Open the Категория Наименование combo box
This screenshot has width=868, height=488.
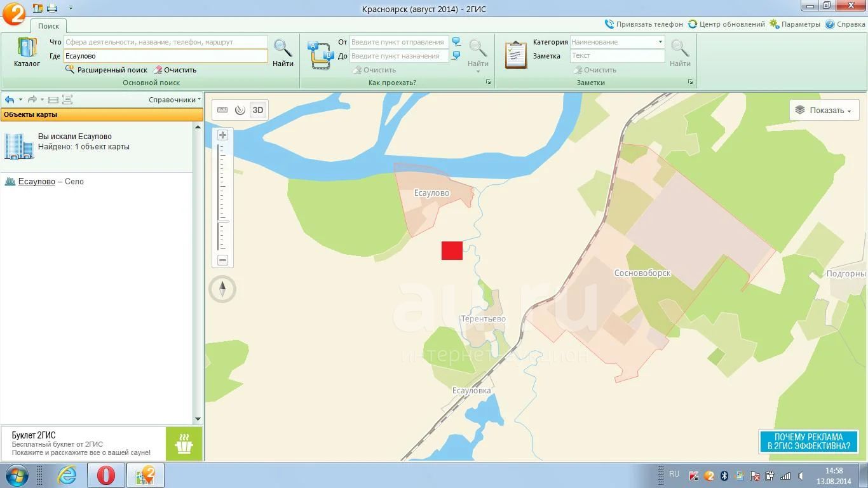pyautogui.click(x=617, y=42)
